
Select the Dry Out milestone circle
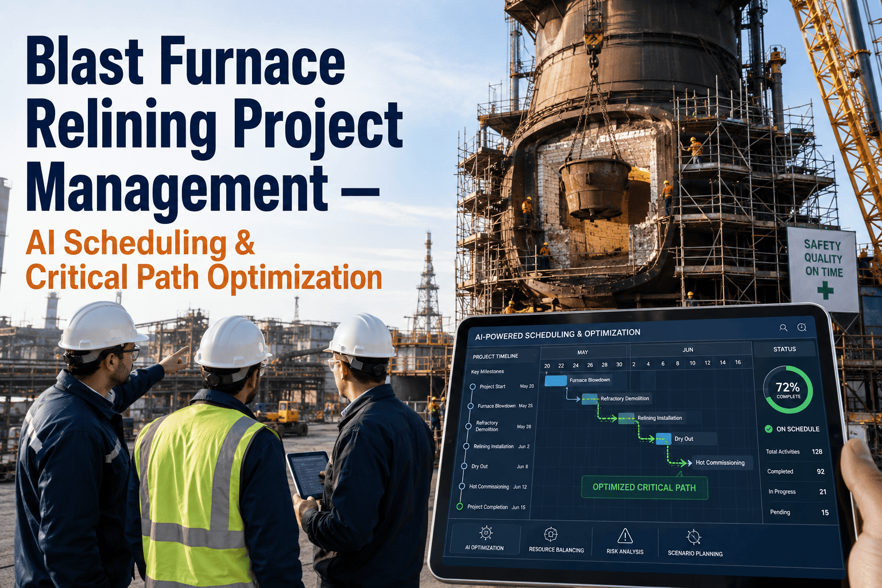click(464, 466)
